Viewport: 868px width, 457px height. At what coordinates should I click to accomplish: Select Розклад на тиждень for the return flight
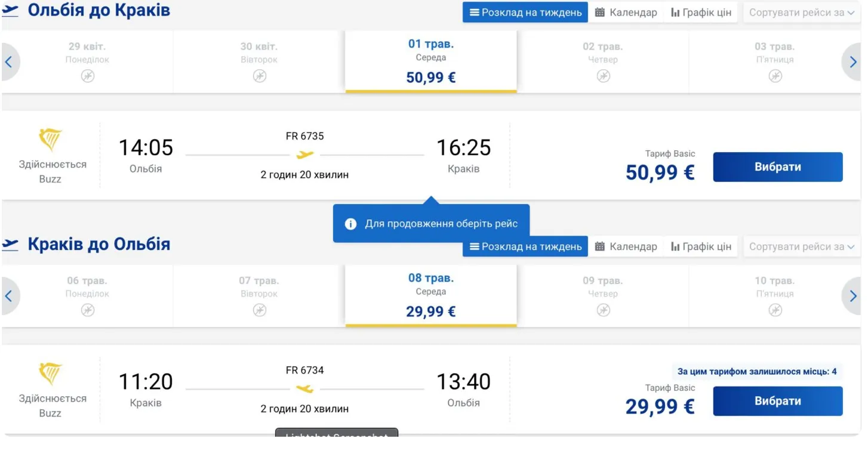pyautogui.click(x=525, y=246)
